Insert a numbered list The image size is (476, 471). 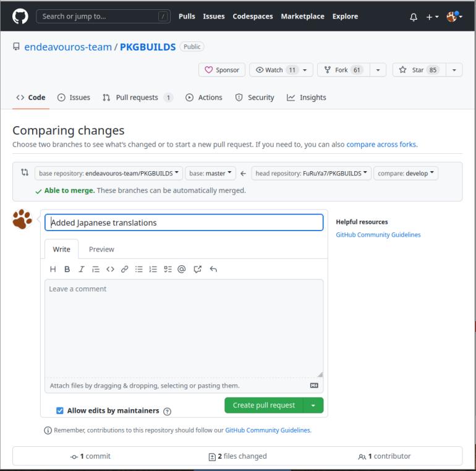pyautogui.click(x=153, y=269)
